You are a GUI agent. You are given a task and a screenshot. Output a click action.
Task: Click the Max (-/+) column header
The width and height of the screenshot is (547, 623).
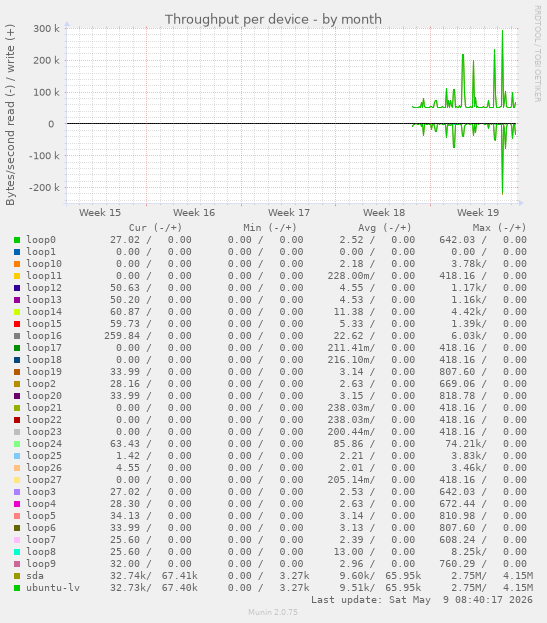(499, 228)
